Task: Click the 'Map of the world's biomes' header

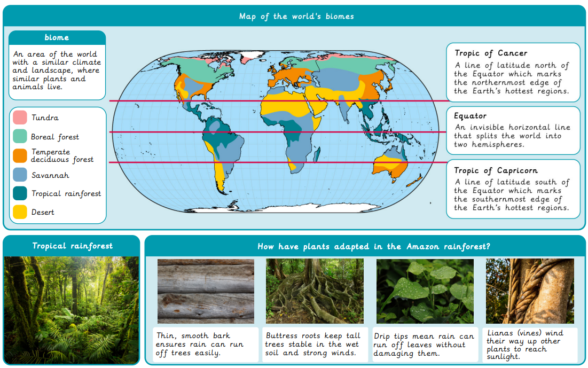Action: tap(296, 16)
